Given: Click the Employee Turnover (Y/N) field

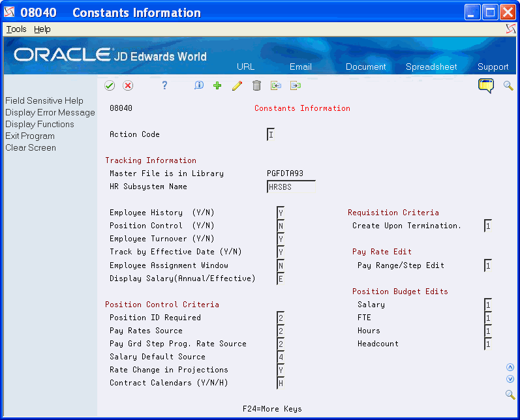Looking at the screenshot, I should pyautogui.click(x=281, y=239).
